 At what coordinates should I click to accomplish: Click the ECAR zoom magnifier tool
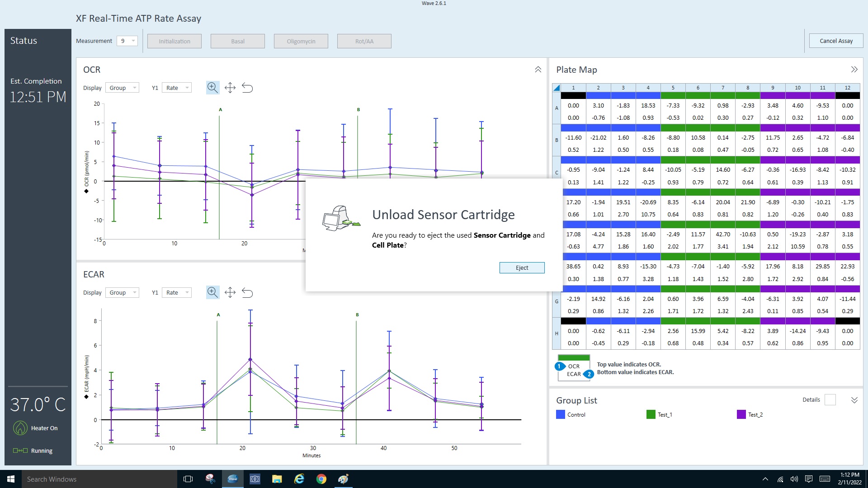pos(212,292)
